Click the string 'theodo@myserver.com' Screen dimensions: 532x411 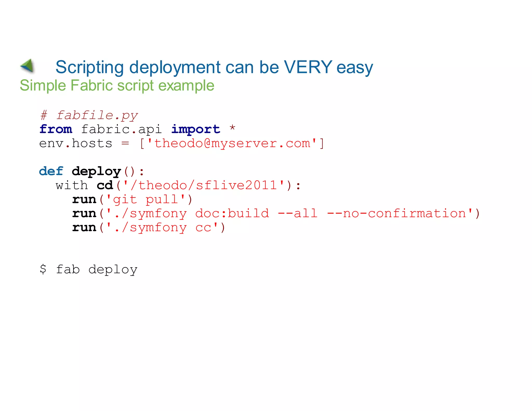click(x=232, y=143)
